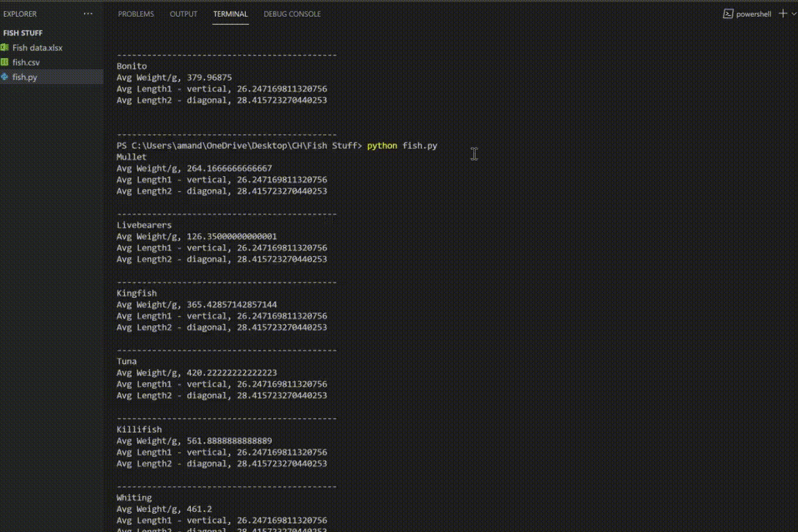Click the 'Avg Weight/g, 420.22222222222223' line
The image size is (798, 532).
[197, 373]
